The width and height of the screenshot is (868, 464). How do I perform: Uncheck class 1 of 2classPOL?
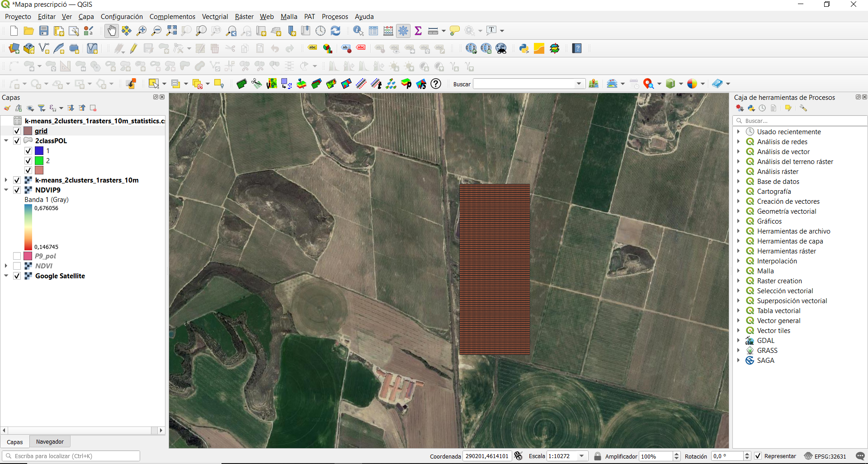(28, 151)
